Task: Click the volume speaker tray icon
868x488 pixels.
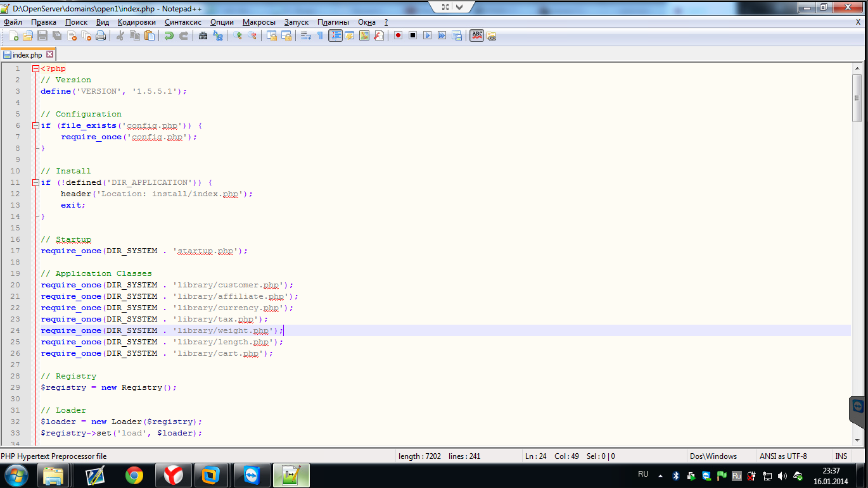Action: click(782, 476)
